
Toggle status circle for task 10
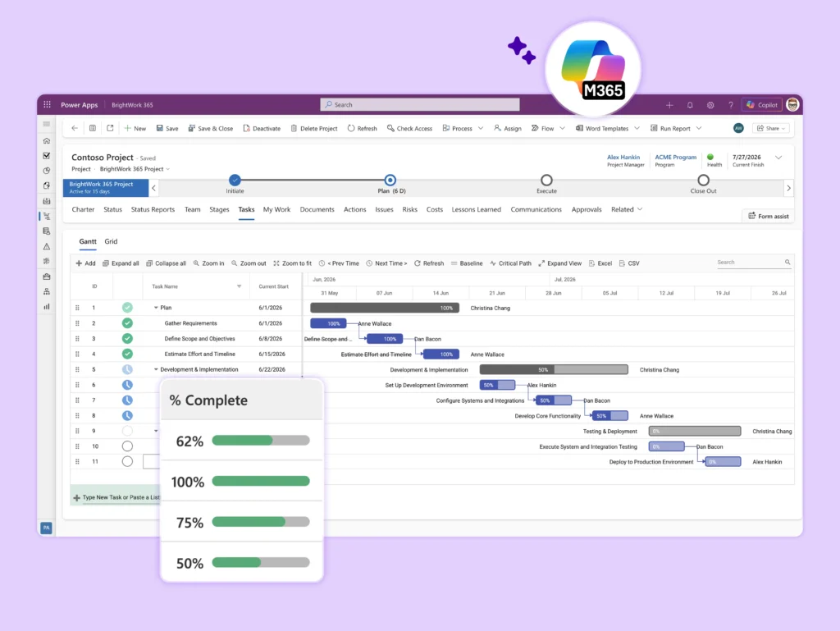click(x=127, y=446)
